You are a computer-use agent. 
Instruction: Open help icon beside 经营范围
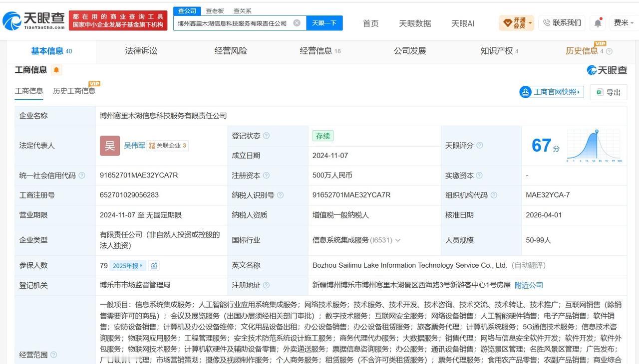pos(53,355)
